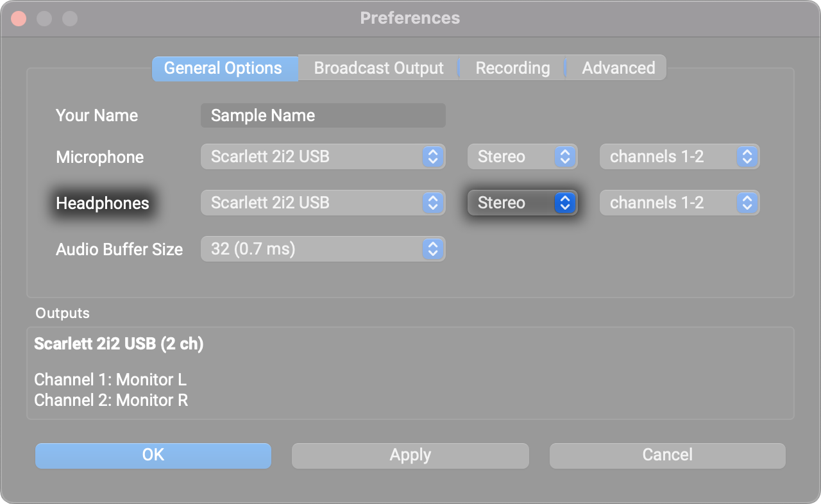Click the zoom window button in the title bar
This screenshot has height=504, width=821.
click(x=69, y=19)
